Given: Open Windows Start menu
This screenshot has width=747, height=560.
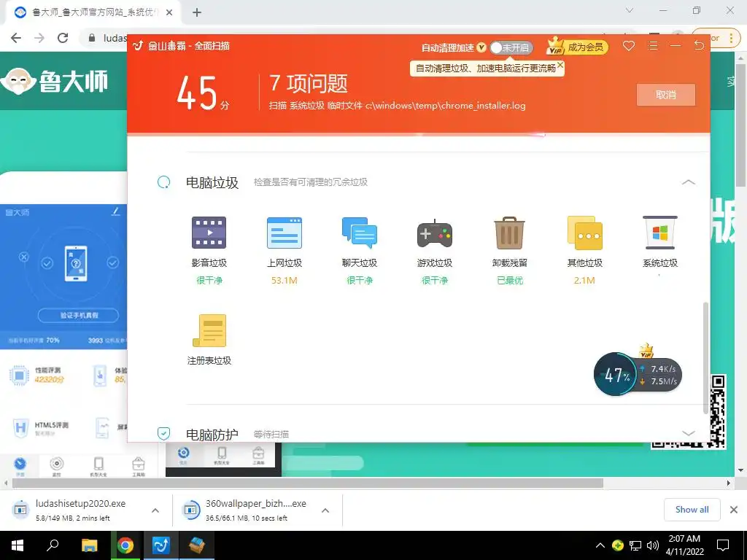Looking at the screenshot, I should pyautogui.click(x=18, y=545).
